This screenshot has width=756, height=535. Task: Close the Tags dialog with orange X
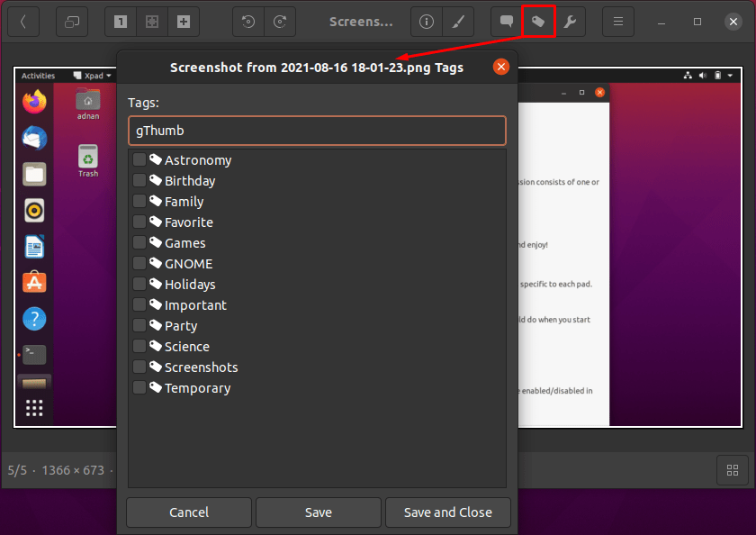[x=501, y=67]
